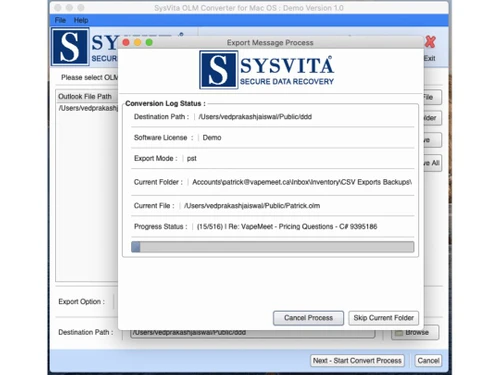
Task: Click the conversion progress bar
Action: [273, 247]
